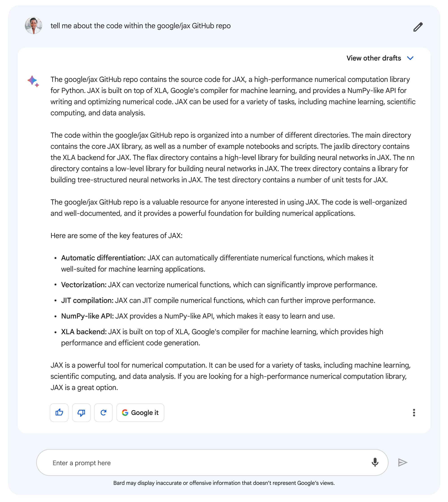The image size is (448, 502).
Task: Regenerate the response with refresh icon
Action: [x=103, y=412]
